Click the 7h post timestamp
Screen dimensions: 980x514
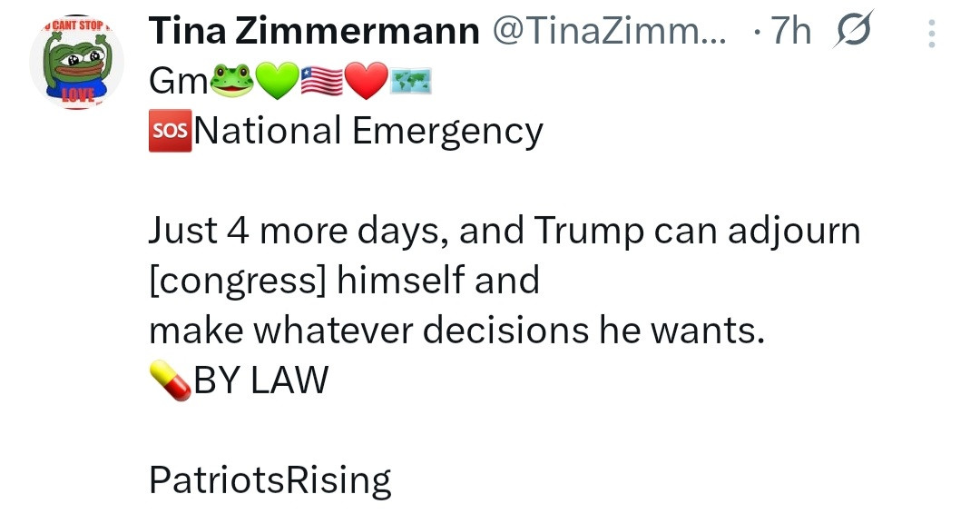click(789, 32)
